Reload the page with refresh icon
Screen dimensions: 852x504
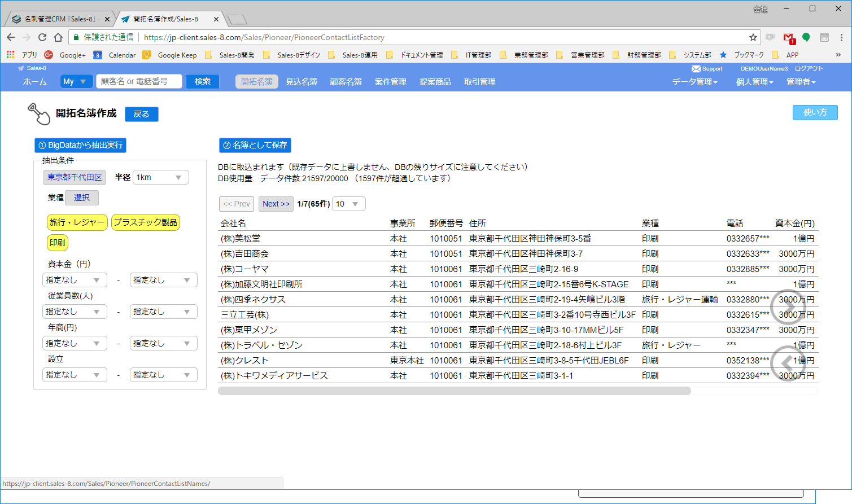pyautogui.click(x=42, y=37)
